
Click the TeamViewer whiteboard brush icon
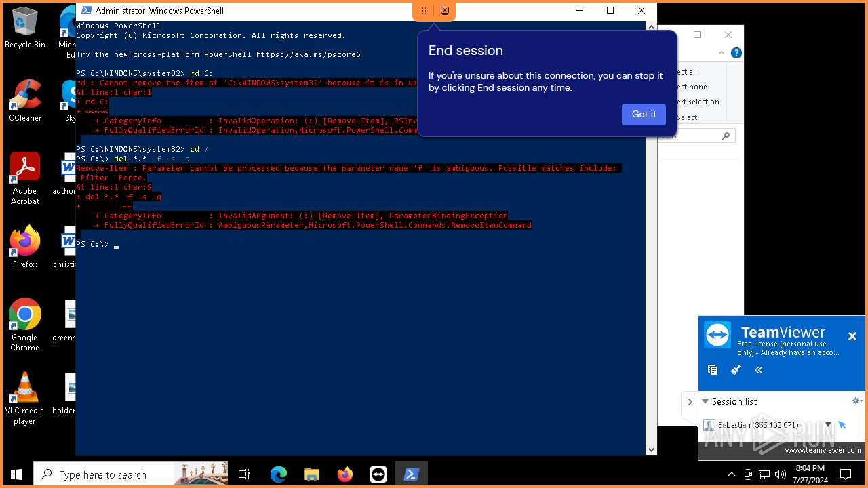pyautogui.click(x=736, y=369)
